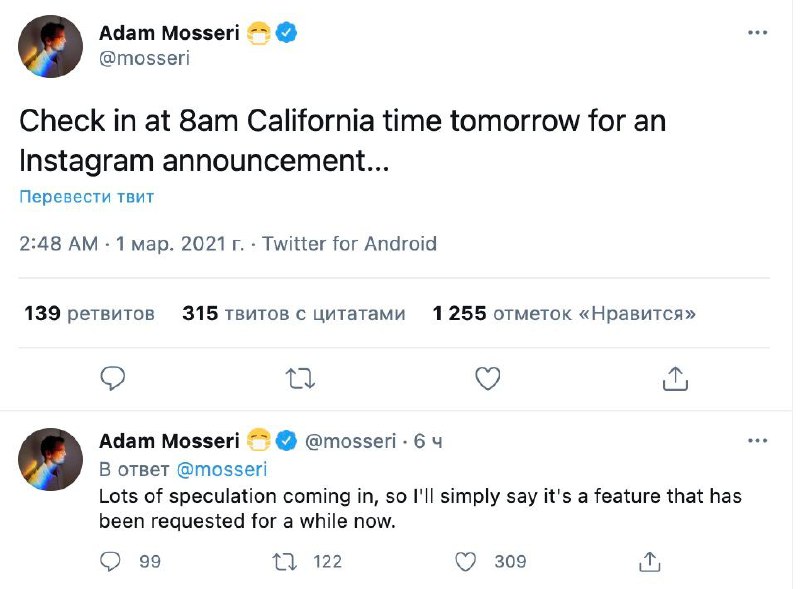The width and height of the screenshot is (800, 589).
Task: Open Adam Mosseri's avatar on main tweet
Action: (51, 46)
